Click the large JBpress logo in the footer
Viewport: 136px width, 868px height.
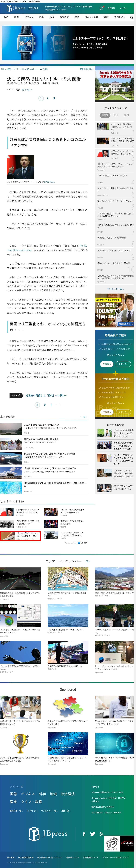(x=48, y=834)
